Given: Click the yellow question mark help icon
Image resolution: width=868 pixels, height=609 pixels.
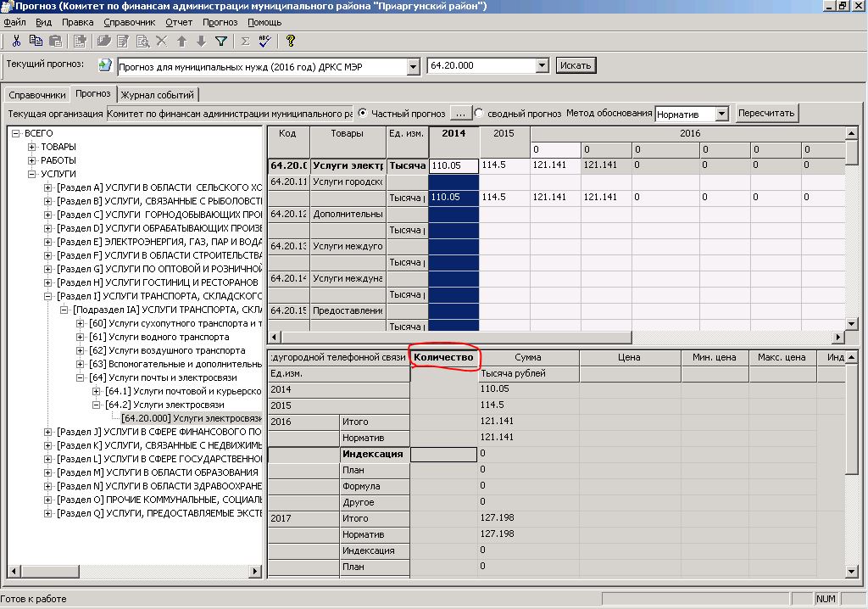Looking at the screenshot, I should point(290,41).
